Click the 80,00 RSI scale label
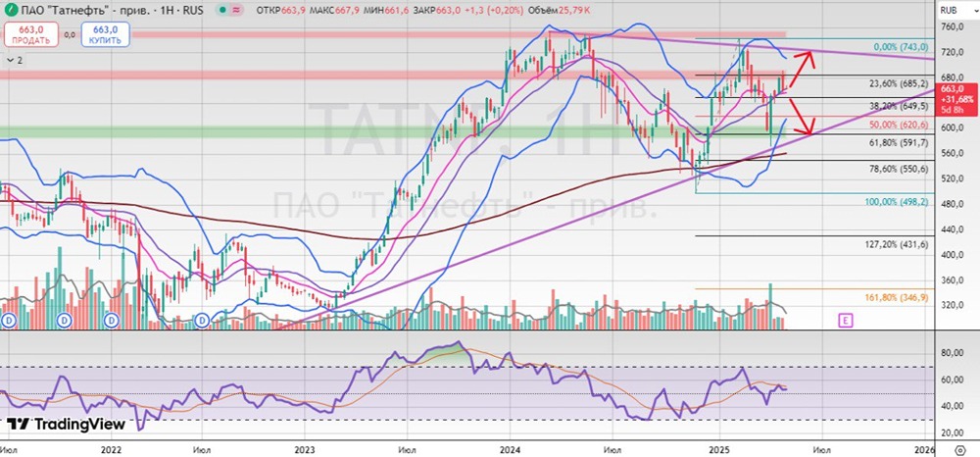This screenshot has width=980, height=457. pyautogui.click(x=953, y=354)
